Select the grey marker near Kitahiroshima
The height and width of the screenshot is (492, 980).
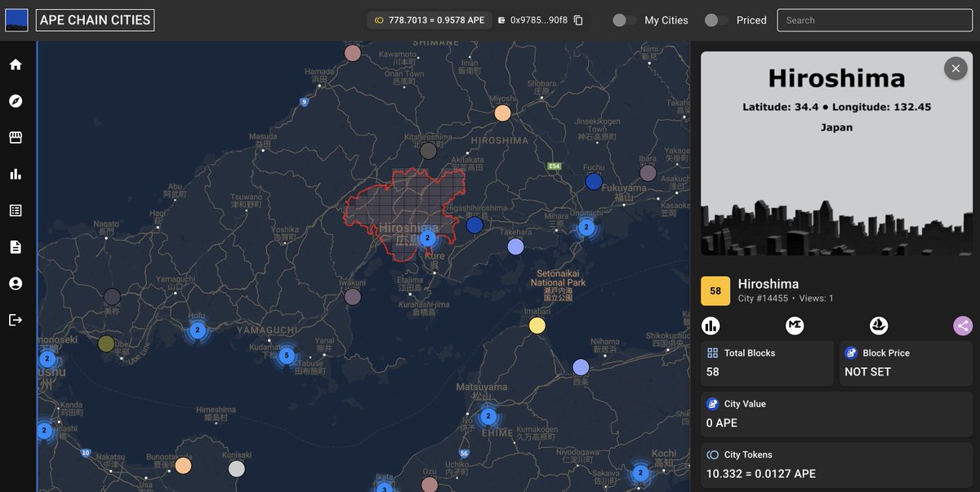coord(428,151)
